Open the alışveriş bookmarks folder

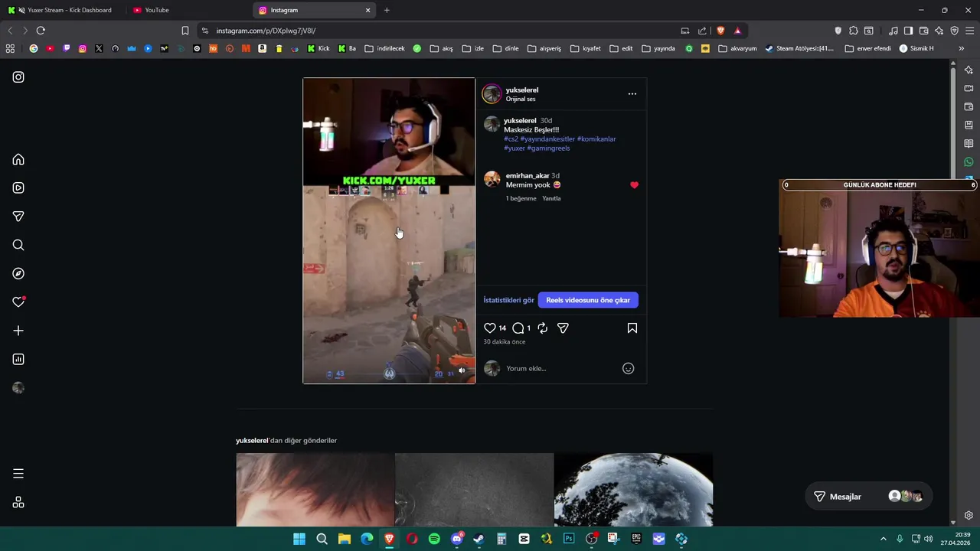pyautogui.click(x=544, y=48)
